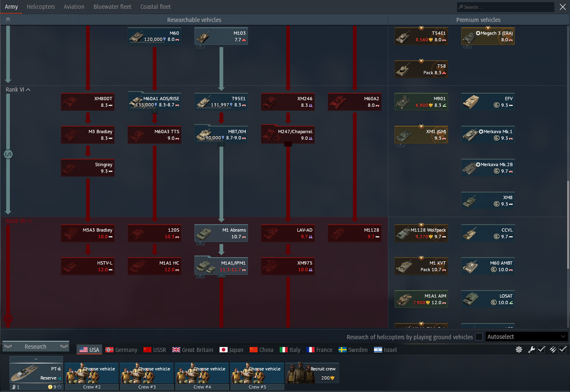Select the PT-6 Reserve crew slot

tap(36, 373)
